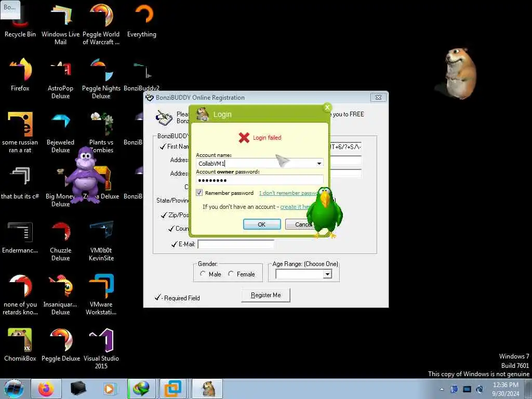Select the 'some russian ran a rat' icon
532x399 pixels.
coord(20,132)
